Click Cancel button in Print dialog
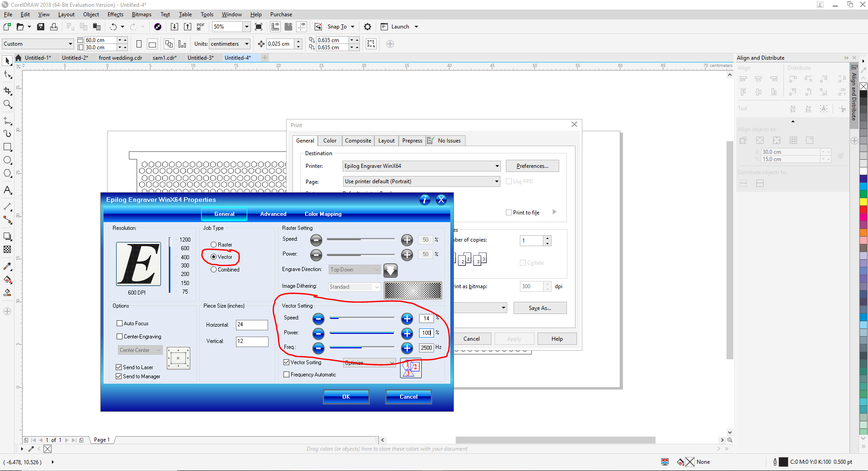 tap(471, 339)
